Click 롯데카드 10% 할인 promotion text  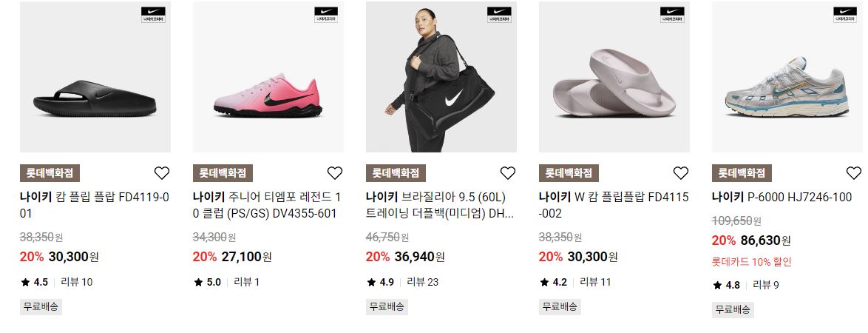(x=752, y=261)
